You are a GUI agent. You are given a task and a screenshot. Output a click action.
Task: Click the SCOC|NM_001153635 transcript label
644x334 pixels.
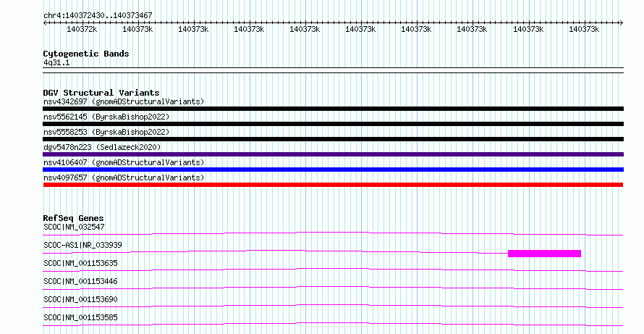(x=80, y=263)
